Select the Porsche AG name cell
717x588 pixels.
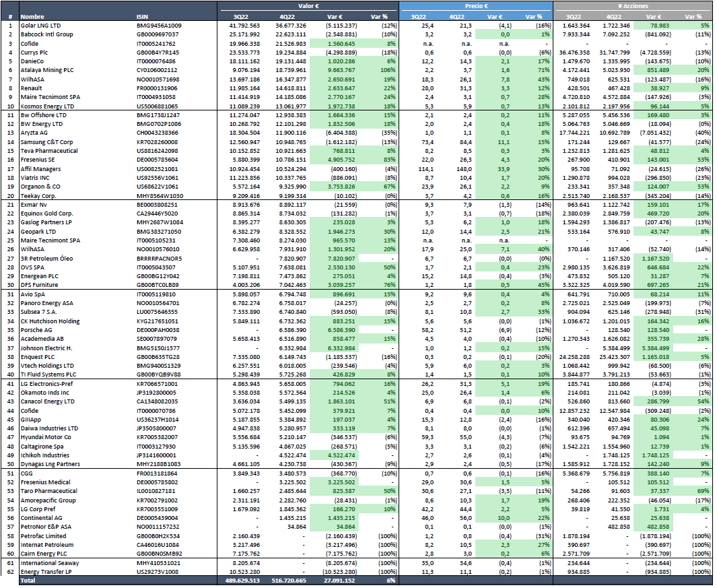[36, 330]
